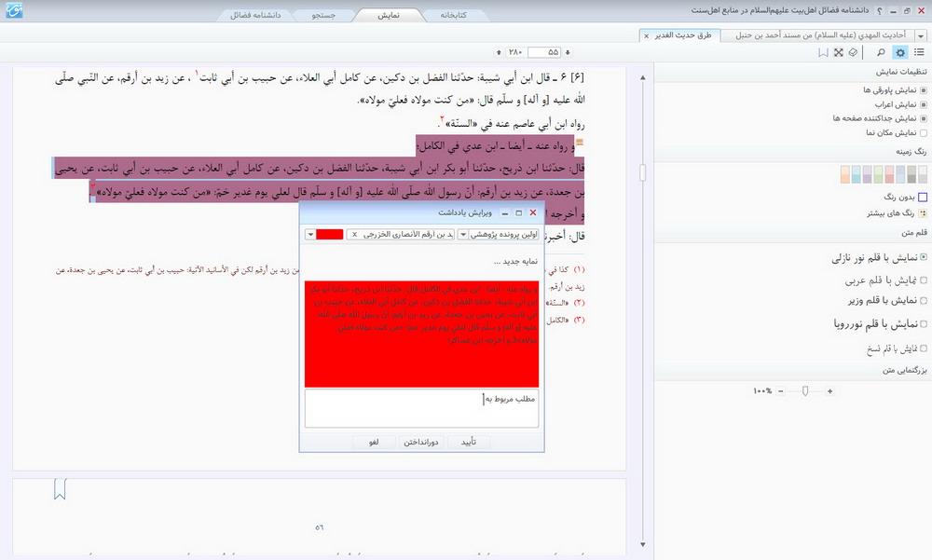
Task: Click the vertical scrollbar thumb of document
Action: (x=642, y=172)
